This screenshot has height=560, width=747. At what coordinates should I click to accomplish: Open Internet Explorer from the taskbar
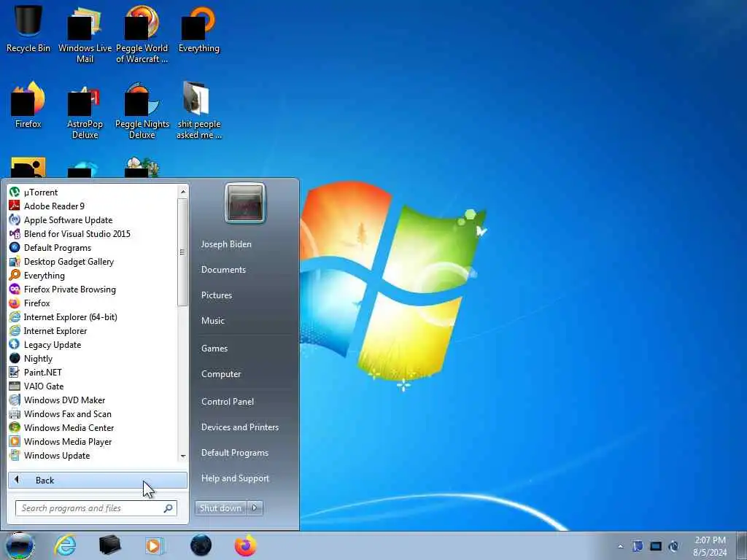pyautogui.click(x=65, y=545)
